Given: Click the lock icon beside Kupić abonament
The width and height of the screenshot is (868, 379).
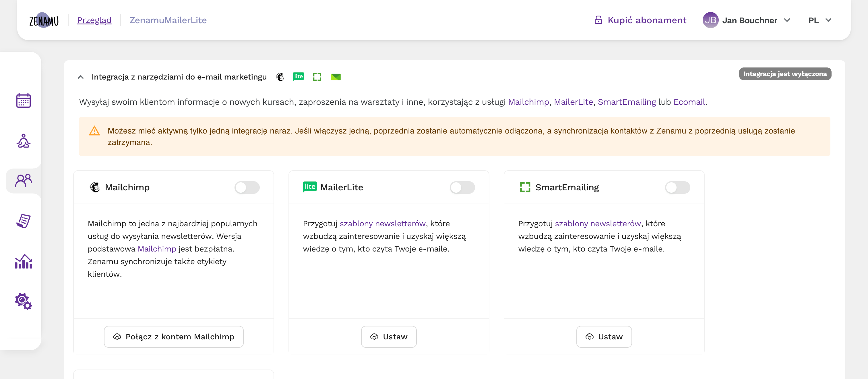Looking at the screenshot, I should tap(598, 20).
